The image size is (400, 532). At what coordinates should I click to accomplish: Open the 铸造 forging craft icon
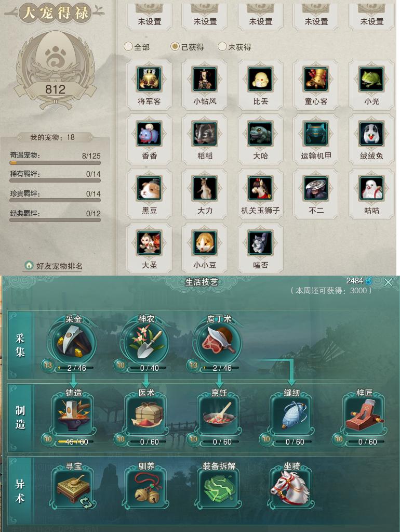[74, 416]
